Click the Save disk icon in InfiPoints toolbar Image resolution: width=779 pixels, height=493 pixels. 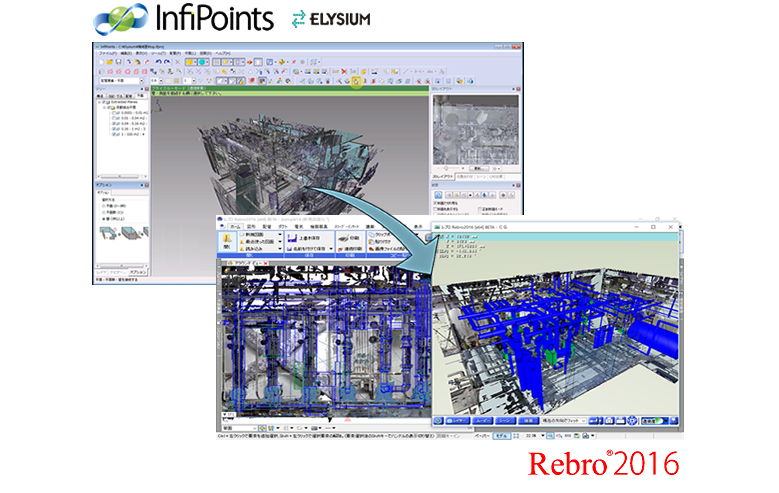click(118, 62)
